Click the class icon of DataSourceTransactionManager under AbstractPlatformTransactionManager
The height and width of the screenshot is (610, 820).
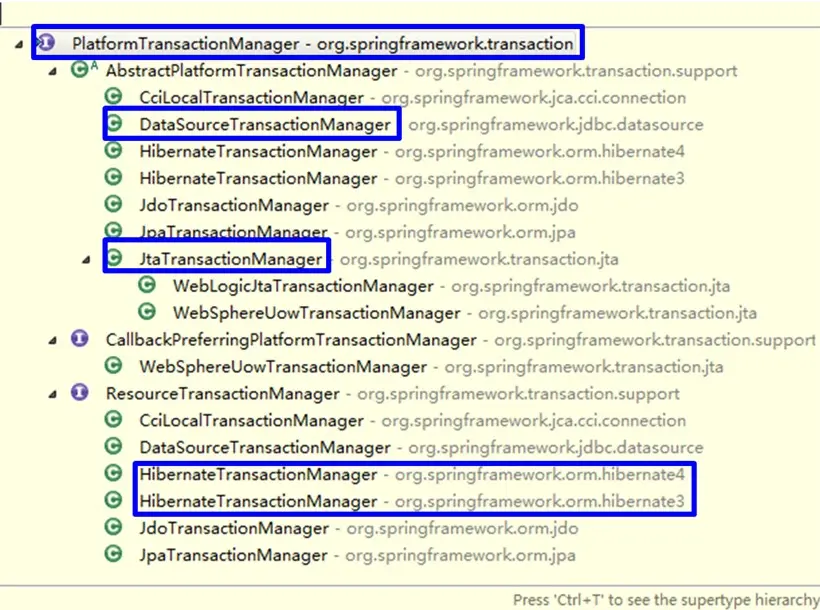pos(113,123)
